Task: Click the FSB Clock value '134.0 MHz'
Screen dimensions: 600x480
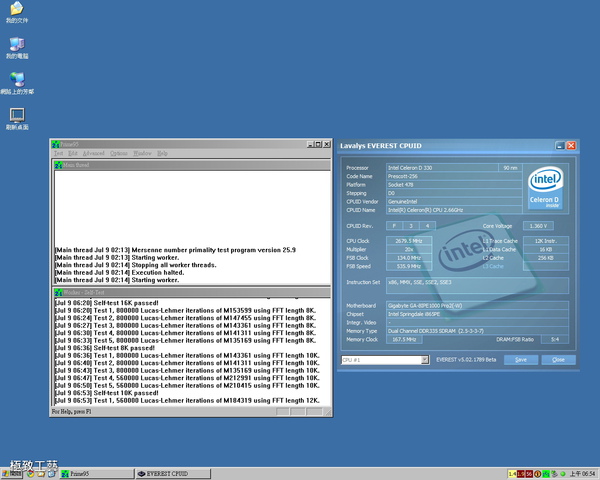Action: click(409, 258)
